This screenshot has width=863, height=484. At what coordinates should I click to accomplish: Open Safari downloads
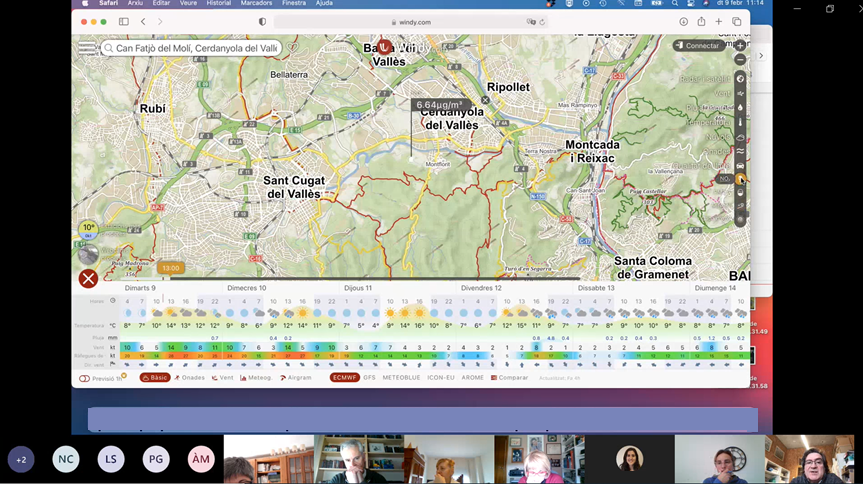(x=684, y=21)
